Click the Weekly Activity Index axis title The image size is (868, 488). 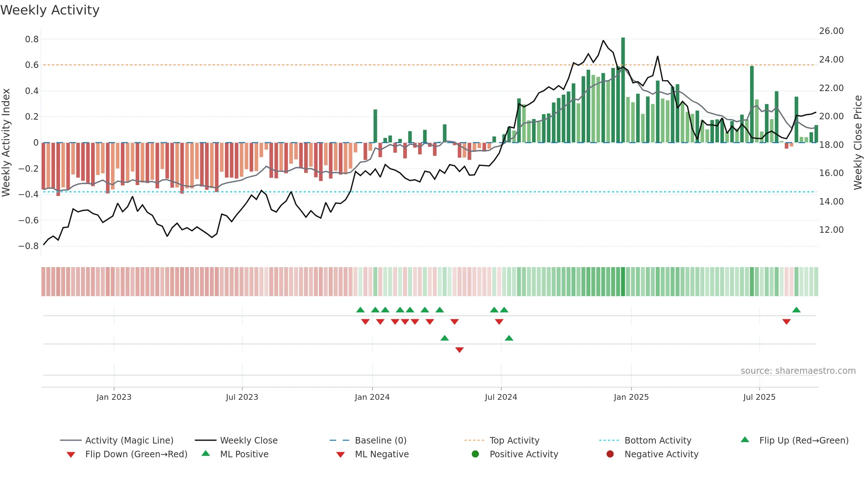(x=6, y=143)
